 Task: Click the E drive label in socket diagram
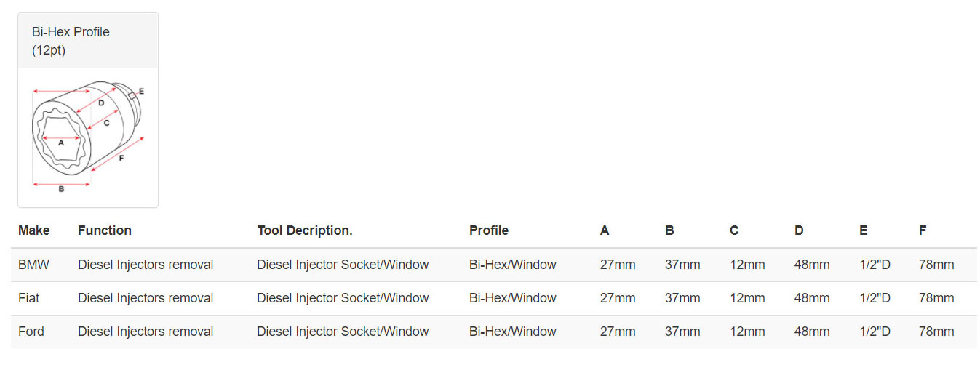coord(141,91)
